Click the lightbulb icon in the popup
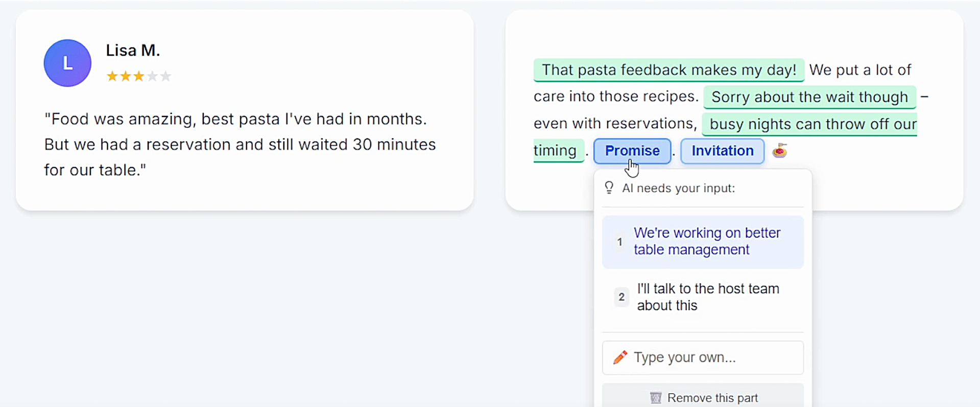980x407 pixels. click(x=609, y=188)
